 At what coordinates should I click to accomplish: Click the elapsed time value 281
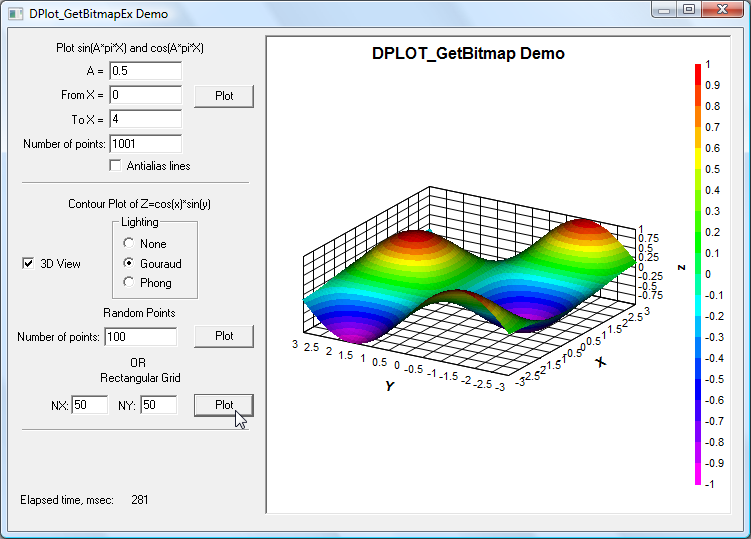point(139,500)
